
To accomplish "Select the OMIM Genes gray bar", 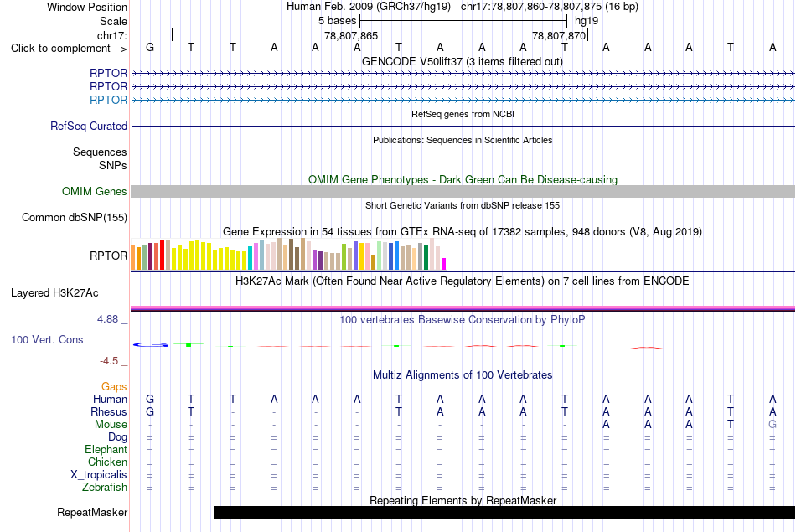I will (x=463, y=191).
